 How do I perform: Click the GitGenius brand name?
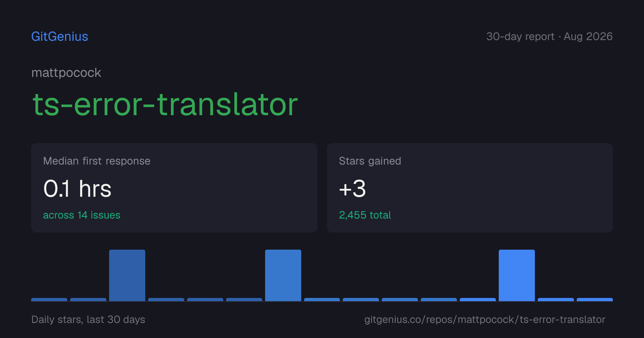pos(60,36)
